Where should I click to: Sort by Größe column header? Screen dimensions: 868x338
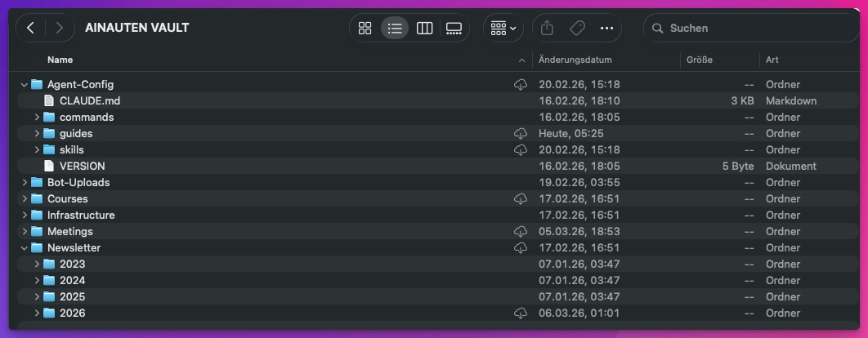pos(700,60)
